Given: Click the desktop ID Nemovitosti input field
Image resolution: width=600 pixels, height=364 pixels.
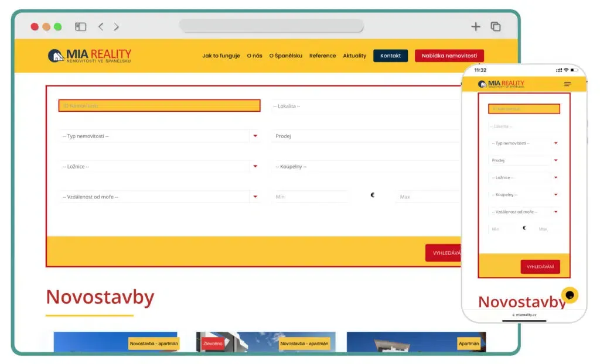Looking at the screenshot, I should [x=159, y=105].
